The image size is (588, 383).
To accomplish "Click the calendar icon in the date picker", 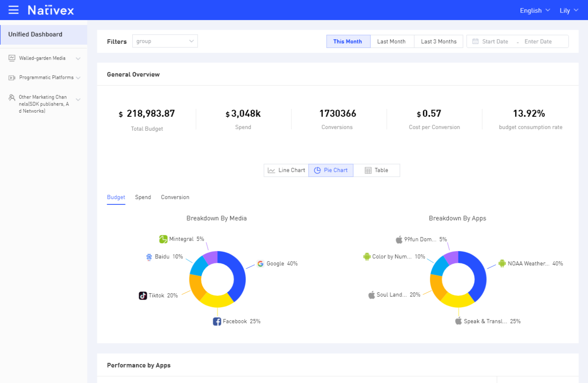I will (x=475, y=41).
